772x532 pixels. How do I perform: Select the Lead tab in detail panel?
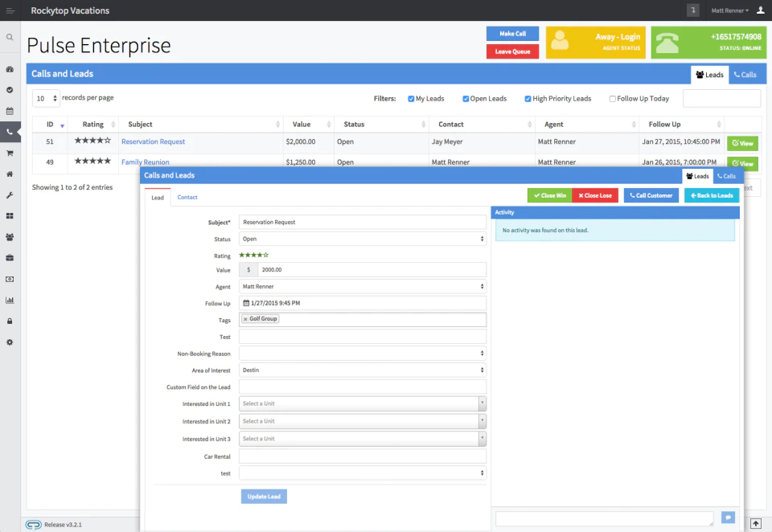(x=158, y=198)
